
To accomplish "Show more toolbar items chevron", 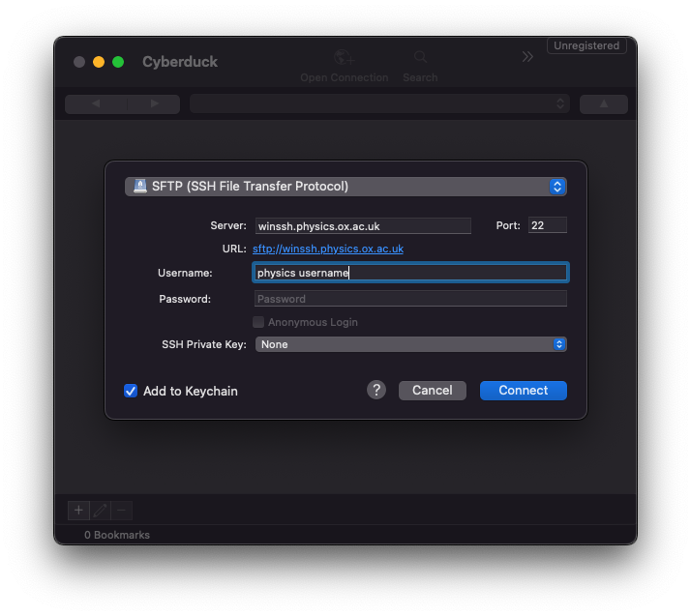I will pyautogui.click(x=527, y=57).
